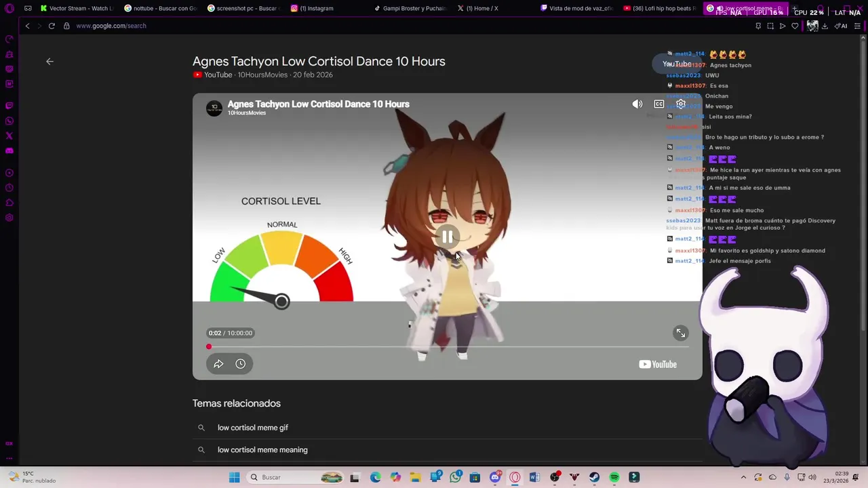Switch to the Instagram tab
This screenshot has height=488, width=868.
click(x=326, y=8)
